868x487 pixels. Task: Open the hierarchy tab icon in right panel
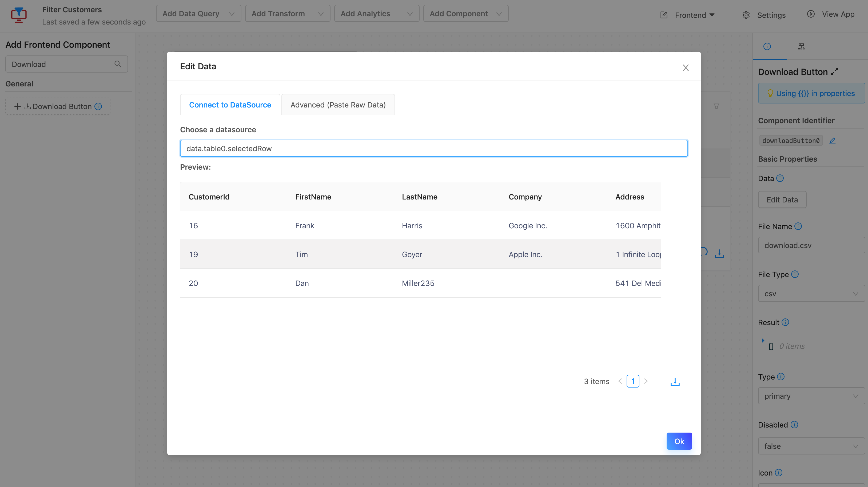[801, 46]
